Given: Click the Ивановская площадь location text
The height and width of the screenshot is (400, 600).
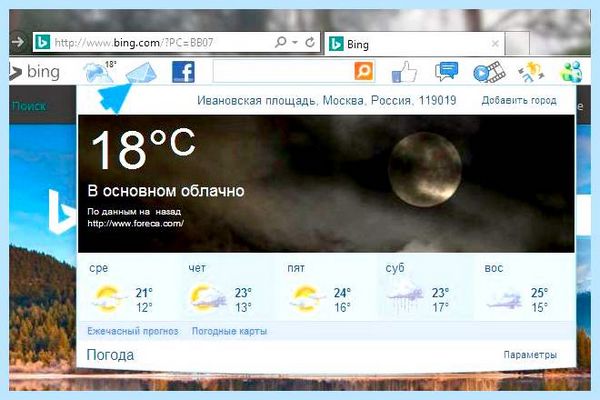Looking at the screenshot, I should [x=326, y=101].
